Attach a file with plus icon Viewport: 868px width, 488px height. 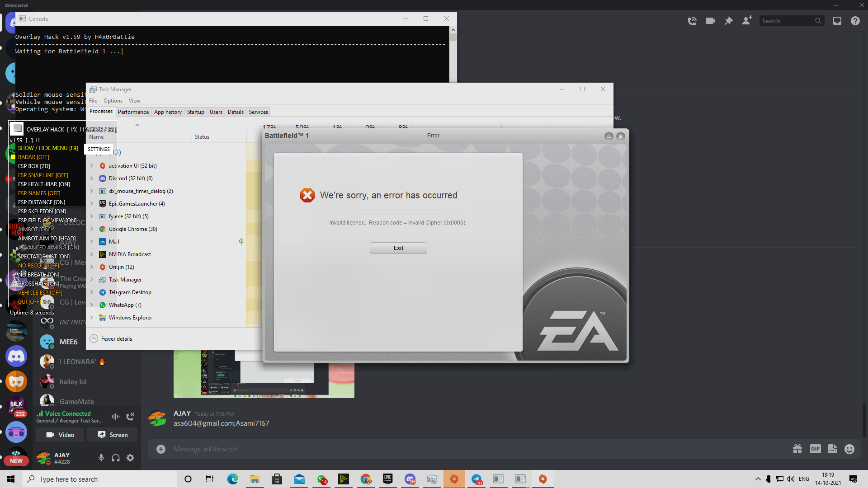(161, 449)
